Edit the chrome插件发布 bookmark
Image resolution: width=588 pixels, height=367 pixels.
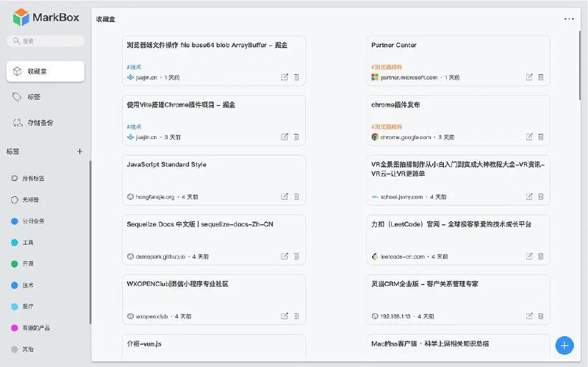(x=529, y=137)
